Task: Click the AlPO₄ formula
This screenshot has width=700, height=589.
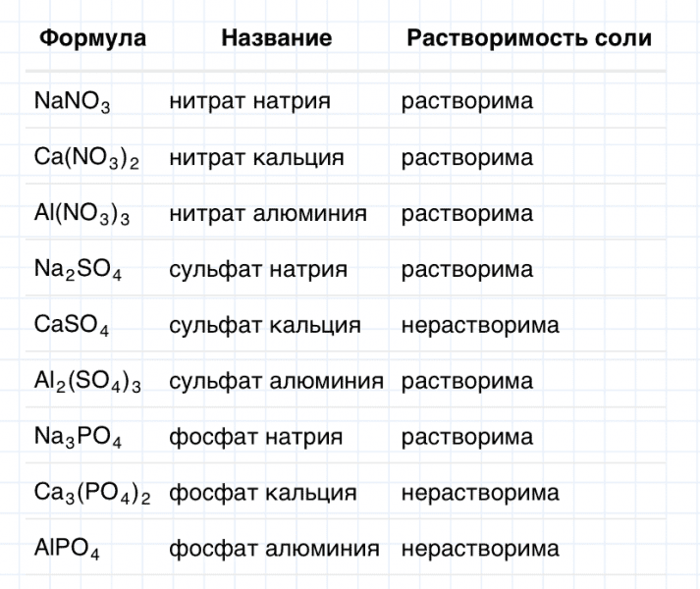Action: pyautogui.click(x=66, y=550)
